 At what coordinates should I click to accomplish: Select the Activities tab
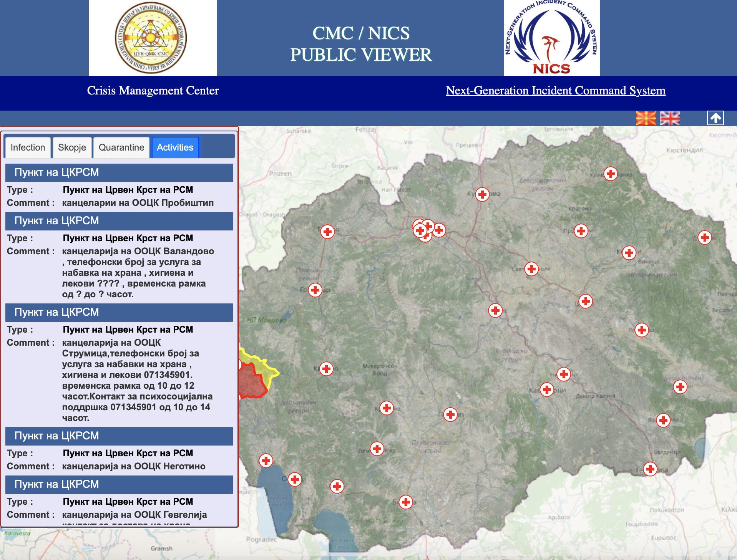(175, 147)
